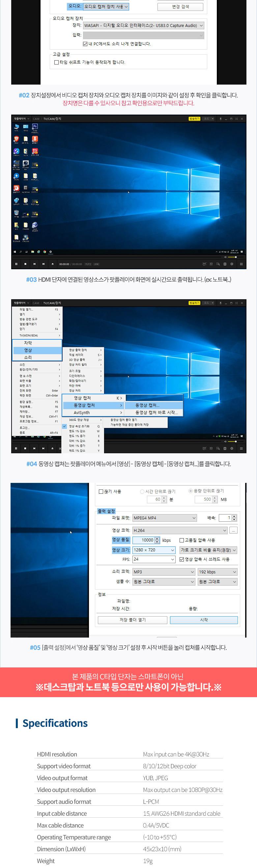The image size is (257, 868).
Task: Select the '동영상 캡처...' submenu entry
Action: click(147, 405)
